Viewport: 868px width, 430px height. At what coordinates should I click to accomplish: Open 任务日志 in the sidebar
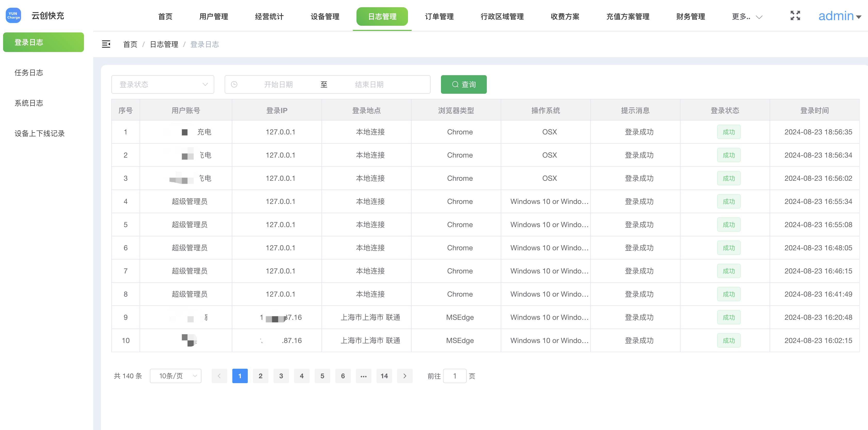[x=29, y=72]
